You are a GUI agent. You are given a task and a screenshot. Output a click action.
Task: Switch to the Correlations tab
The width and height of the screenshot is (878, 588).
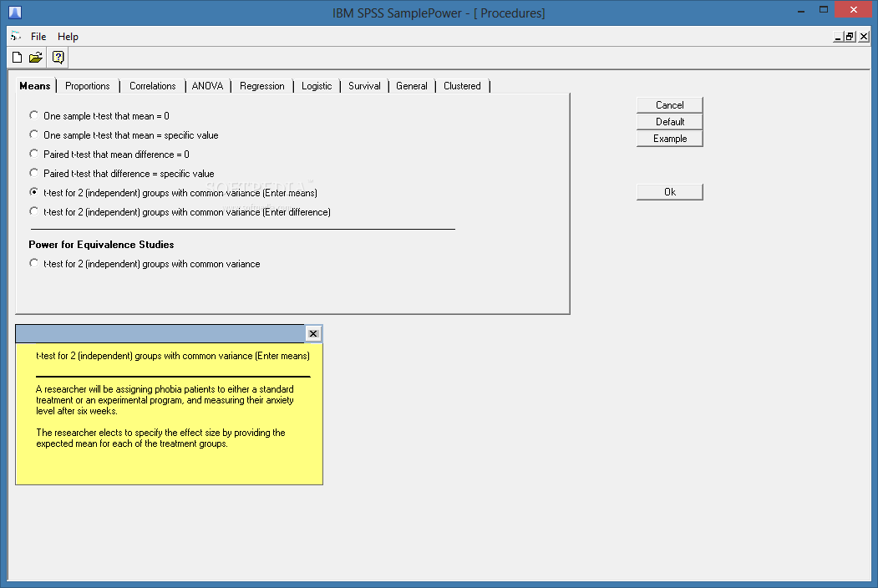click(x=152, y=86)
